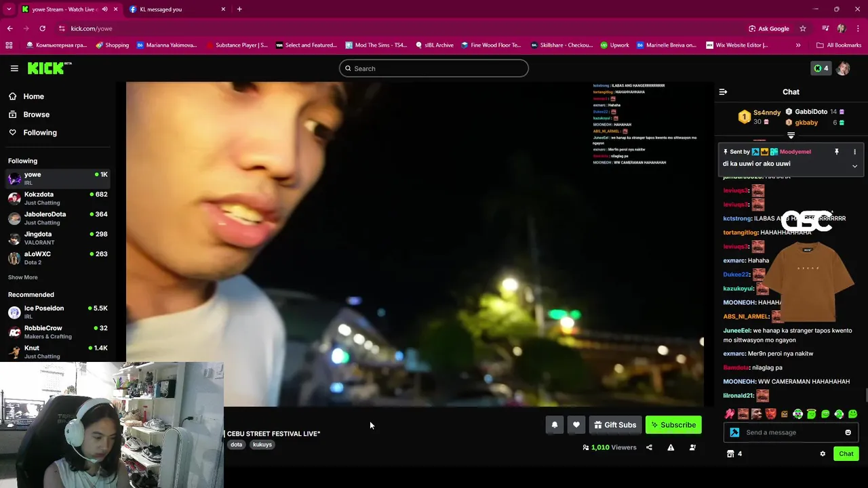
Task: Select yowe channel in Following list
Action: tap(58, 178)
